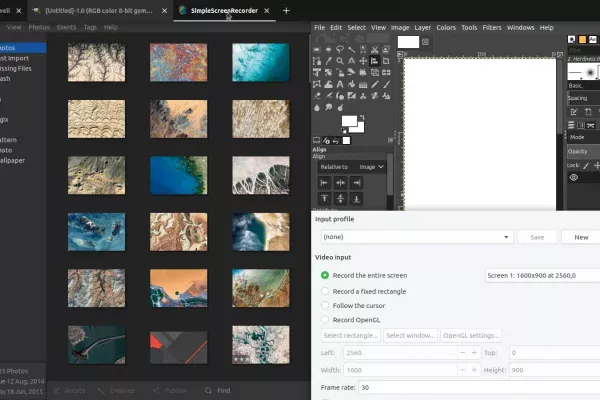This screenshot has height=400, width=600.
Task: Open the Input profile (none) dropdown
Action: click(417, 237)
